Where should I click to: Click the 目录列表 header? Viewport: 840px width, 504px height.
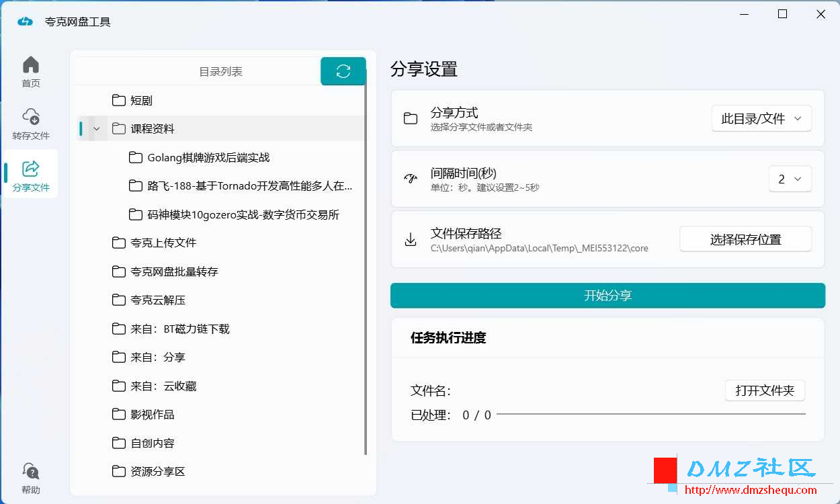coord(220,71)
